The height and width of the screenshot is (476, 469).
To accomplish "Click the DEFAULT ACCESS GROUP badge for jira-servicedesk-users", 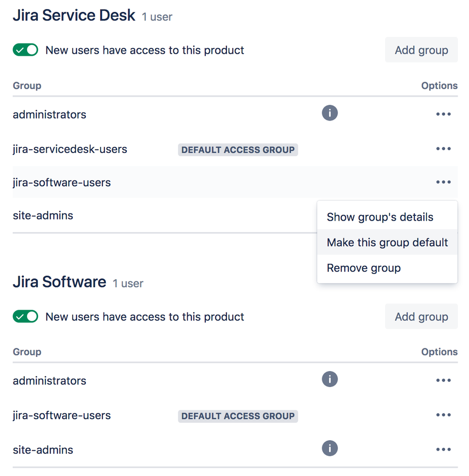I will pos(237,149).
